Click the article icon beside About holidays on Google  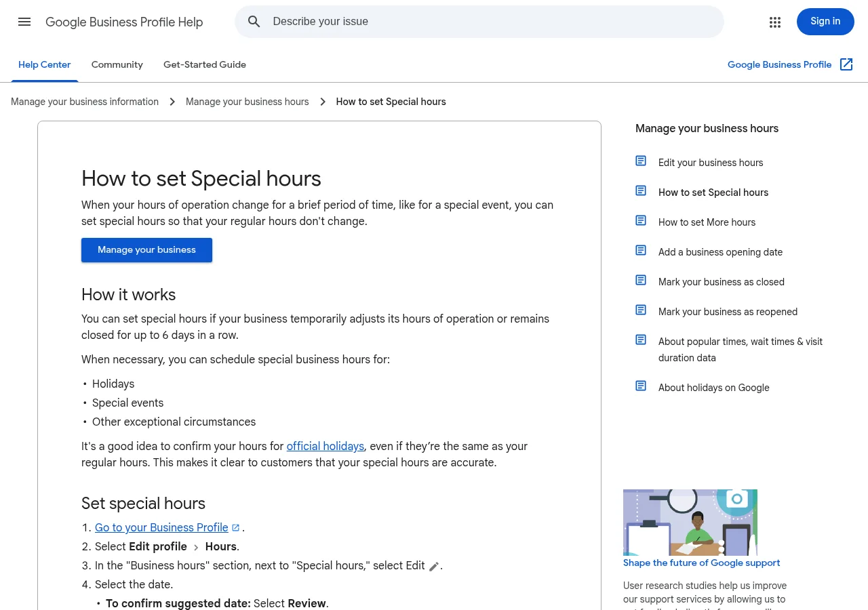641,386
